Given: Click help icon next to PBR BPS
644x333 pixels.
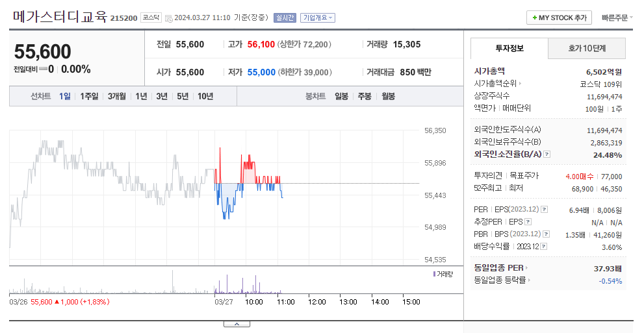Looking at the screenshot, I should coord(546,234).
